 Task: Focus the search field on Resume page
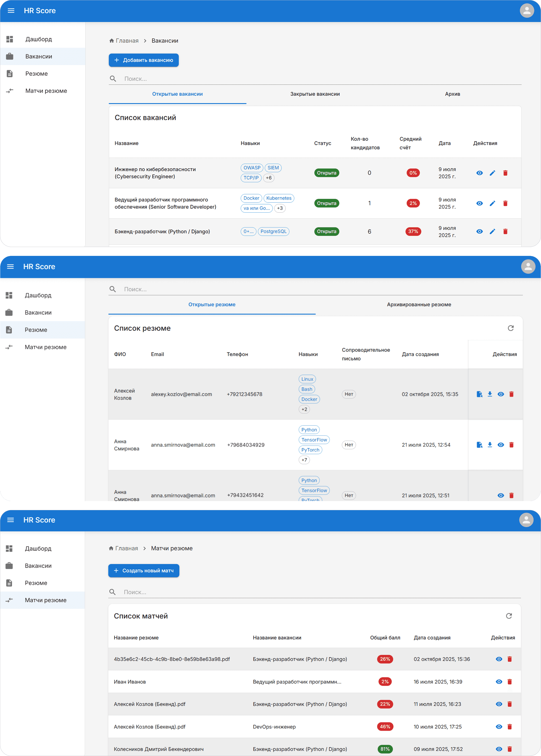[315, 289]
